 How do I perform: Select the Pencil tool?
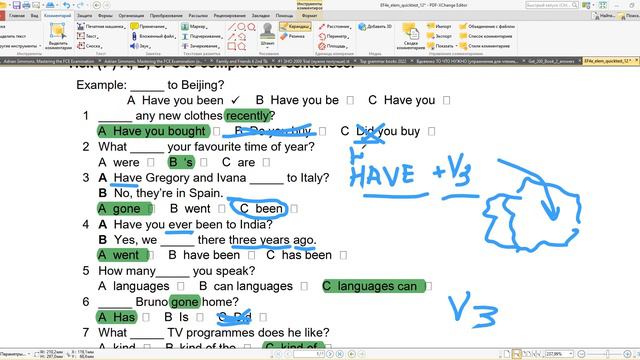coord(295,27)
